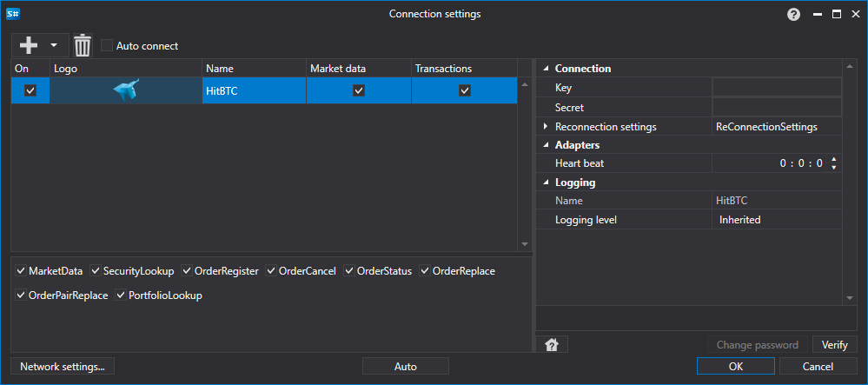Click the connections list scroll down arrow

(525, 243)
